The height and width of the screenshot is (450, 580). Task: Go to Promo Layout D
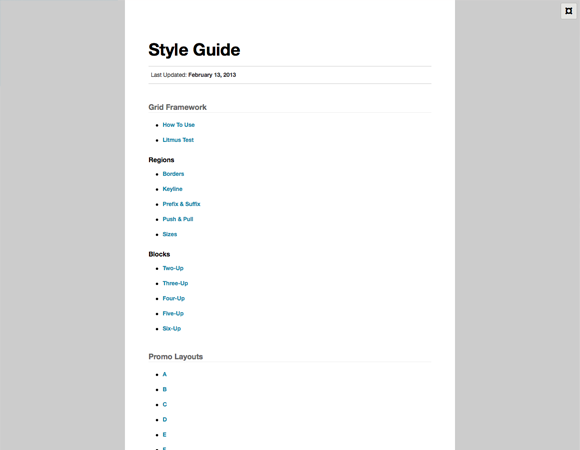[165, 420]
